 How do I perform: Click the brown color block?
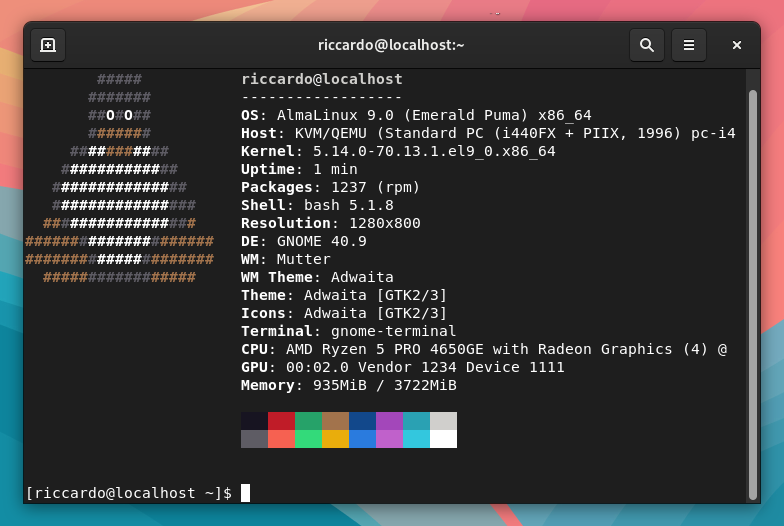click(x=336, y=421)
